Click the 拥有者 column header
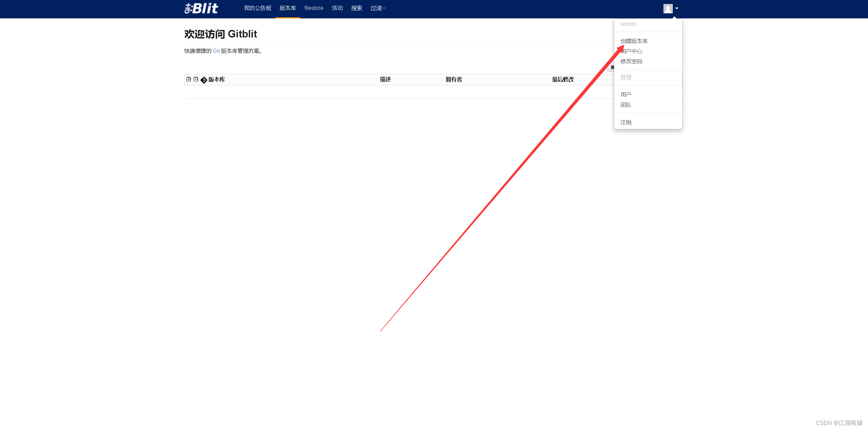868x429 pixels. coord(454,80)
